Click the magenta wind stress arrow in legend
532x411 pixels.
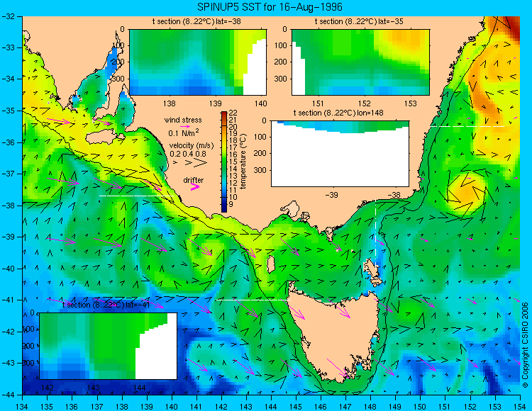pyautogui.click(x=185, y=126)
